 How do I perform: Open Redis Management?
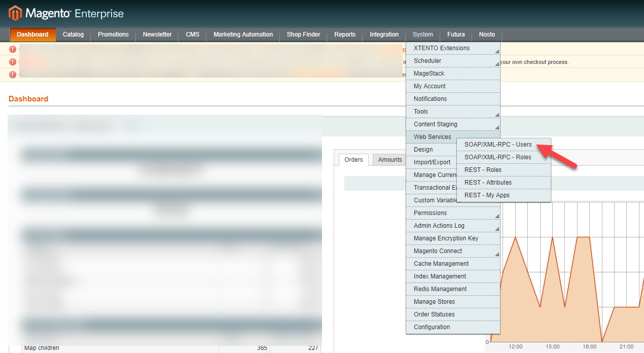click(453, 289)
